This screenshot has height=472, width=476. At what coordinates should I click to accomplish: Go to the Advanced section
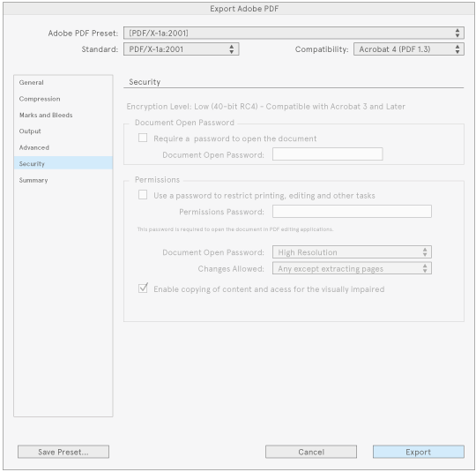(63, 147)
